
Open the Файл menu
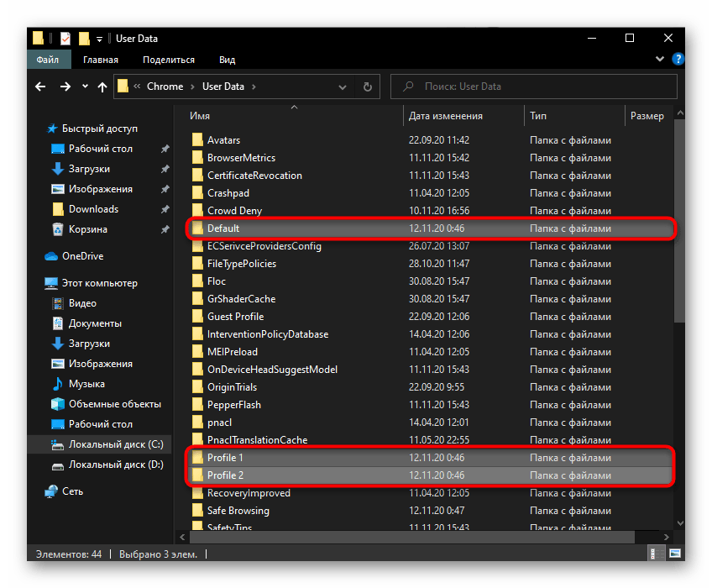pos(48,60)
